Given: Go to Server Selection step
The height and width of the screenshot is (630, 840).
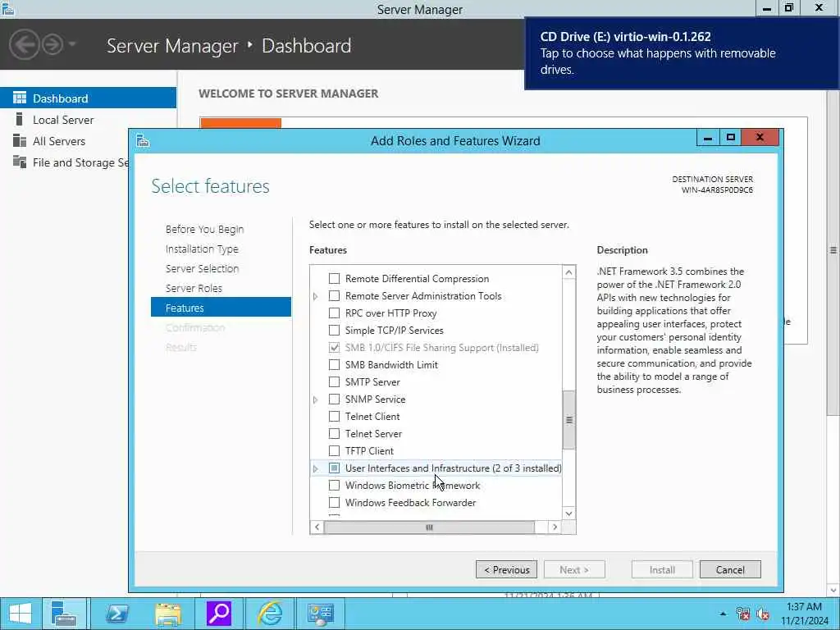Looking at the screenshot, I should pos(202,269).
